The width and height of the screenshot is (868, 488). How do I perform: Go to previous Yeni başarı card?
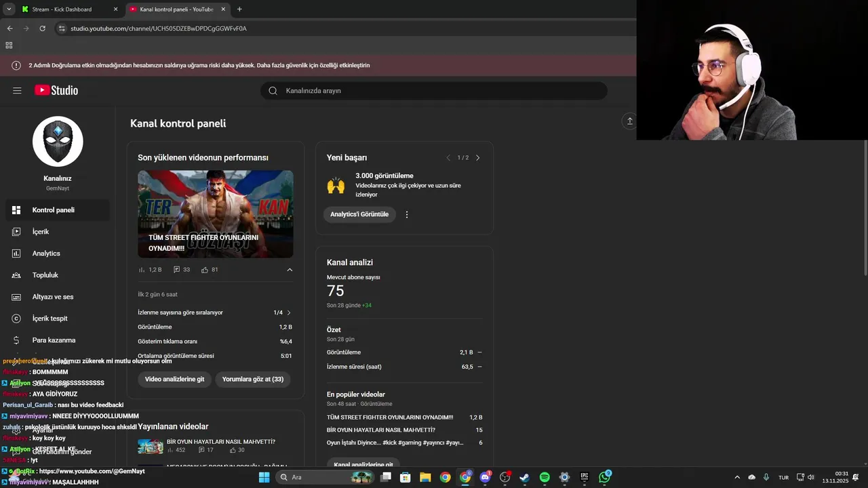pos(448,158)
